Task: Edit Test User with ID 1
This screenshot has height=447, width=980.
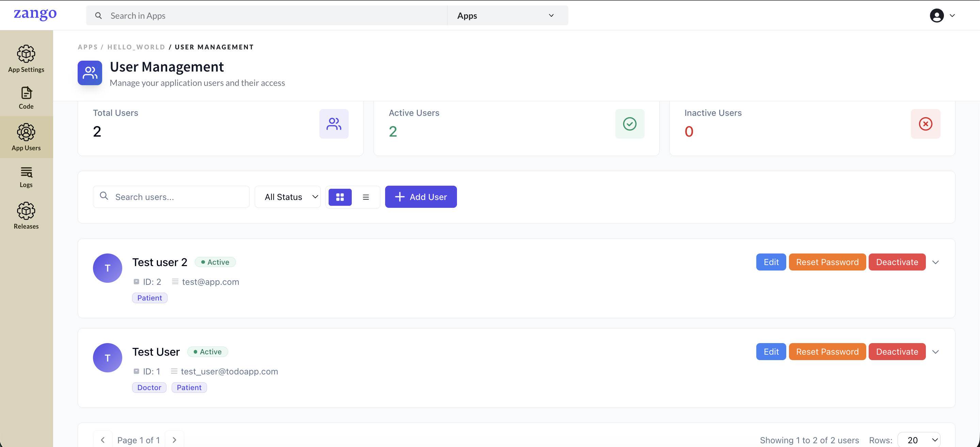Action: pyautogui.click(x=771, y=351)
